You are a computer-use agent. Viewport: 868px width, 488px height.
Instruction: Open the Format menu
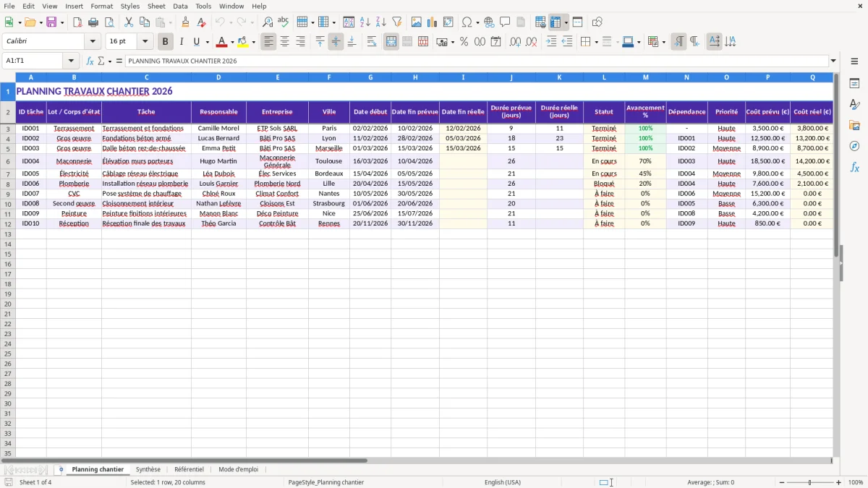pos(102,6)
